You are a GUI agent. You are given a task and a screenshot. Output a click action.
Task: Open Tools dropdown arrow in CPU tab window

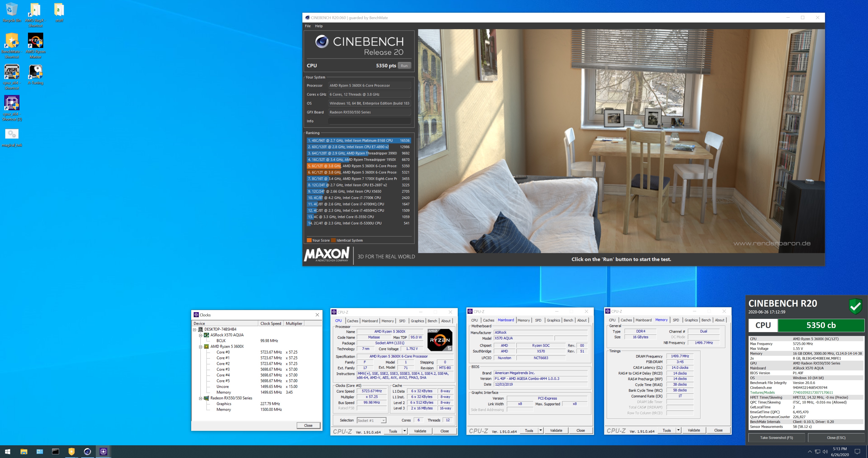(404, 431)
